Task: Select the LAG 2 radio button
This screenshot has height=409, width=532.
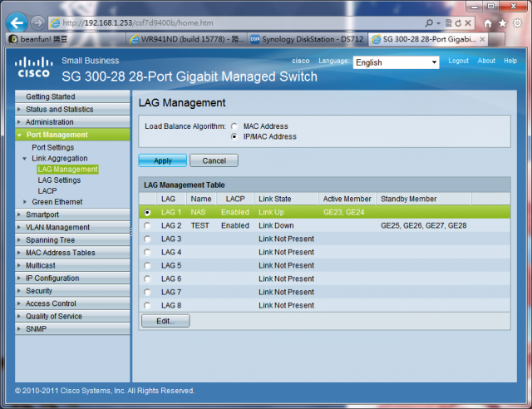Action: 147,226
